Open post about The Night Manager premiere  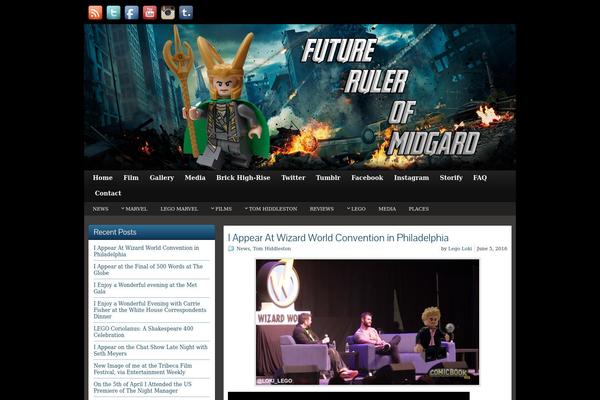click(x=143, y=387)
